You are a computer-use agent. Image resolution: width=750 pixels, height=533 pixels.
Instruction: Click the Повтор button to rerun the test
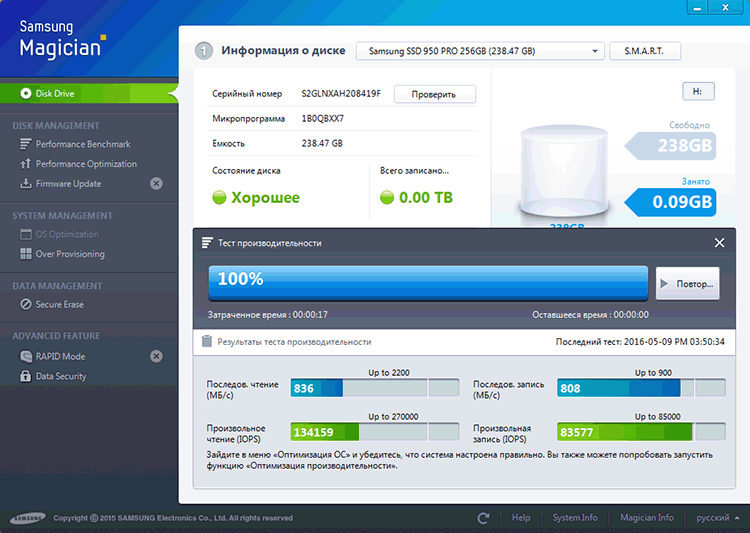coord(686,283)
